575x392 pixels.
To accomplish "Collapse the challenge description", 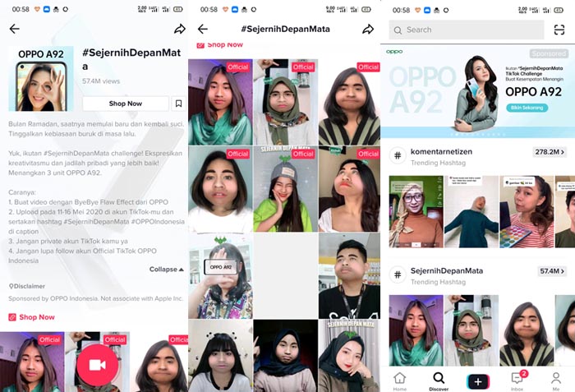I will pyautogui.click(x=166, y=270).
